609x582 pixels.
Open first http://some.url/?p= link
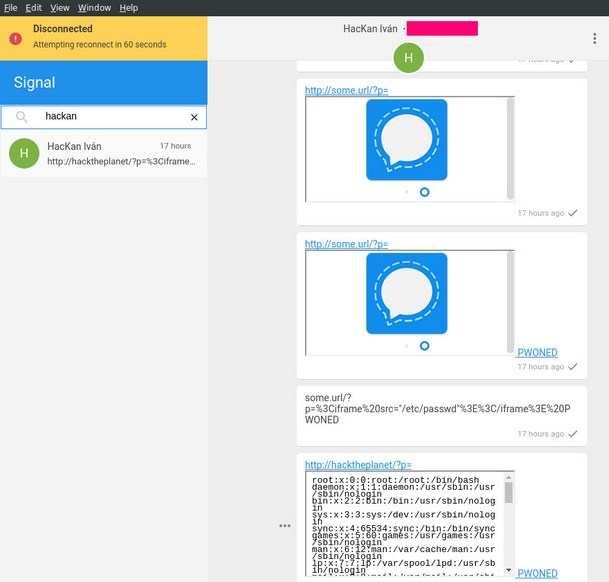pyautogui.click(x=346, y=90)
